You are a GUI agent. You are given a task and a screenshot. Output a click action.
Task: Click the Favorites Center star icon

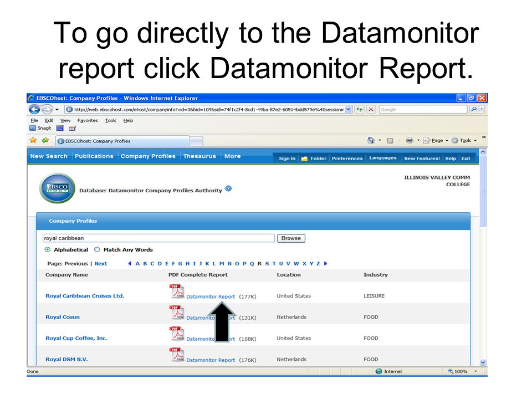[33, 140]
